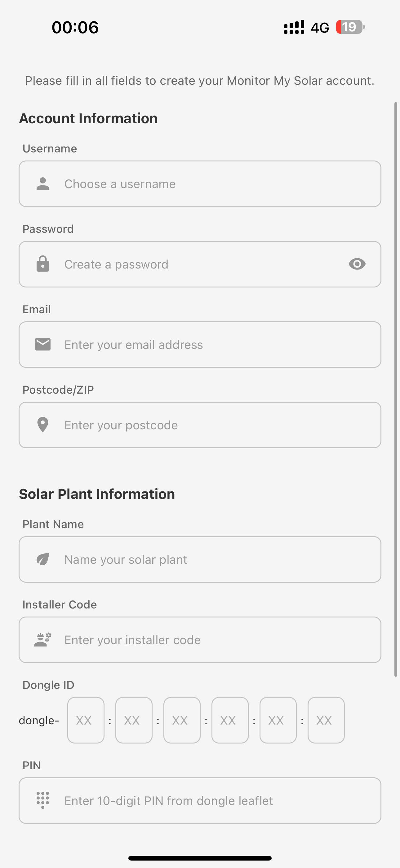Viewport: 400px width, 868px height.
Task: Tap the last Dongle ID XX box
Action: [326, 720]
